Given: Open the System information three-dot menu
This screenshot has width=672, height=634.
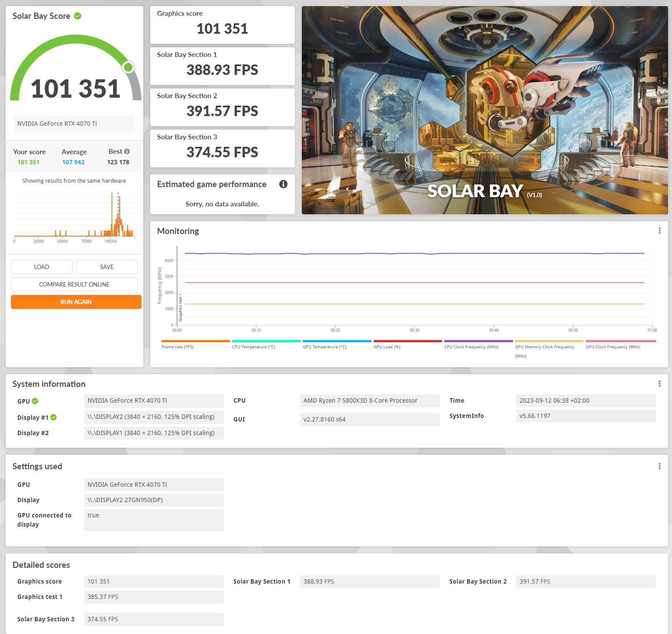Looking at the screenshot, I should pyautogui.click(x=659, y=384).
